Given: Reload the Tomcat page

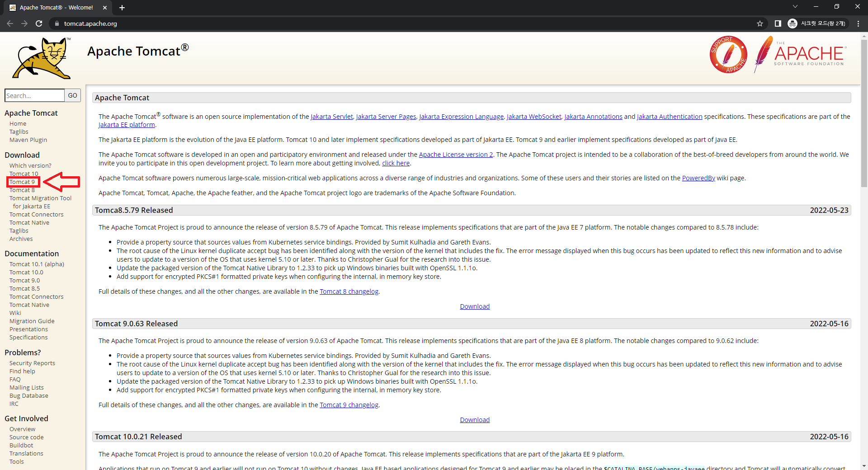Looking at the screenshot, I should (x=39, y=23).
